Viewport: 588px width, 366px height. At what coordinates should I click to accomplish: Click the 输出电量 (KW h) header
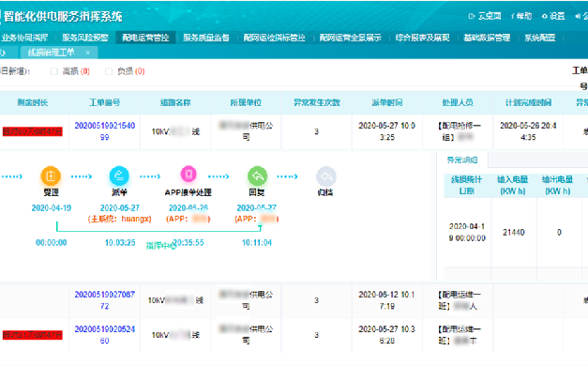[x=558, y=186]
